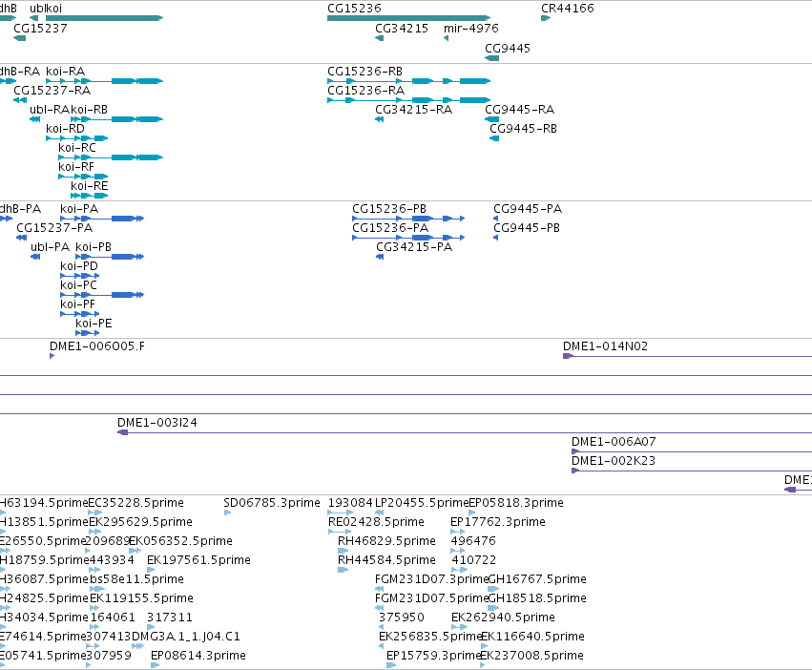
Task: Select the CG9445-RB transcript label
Action: click(524, 129)
